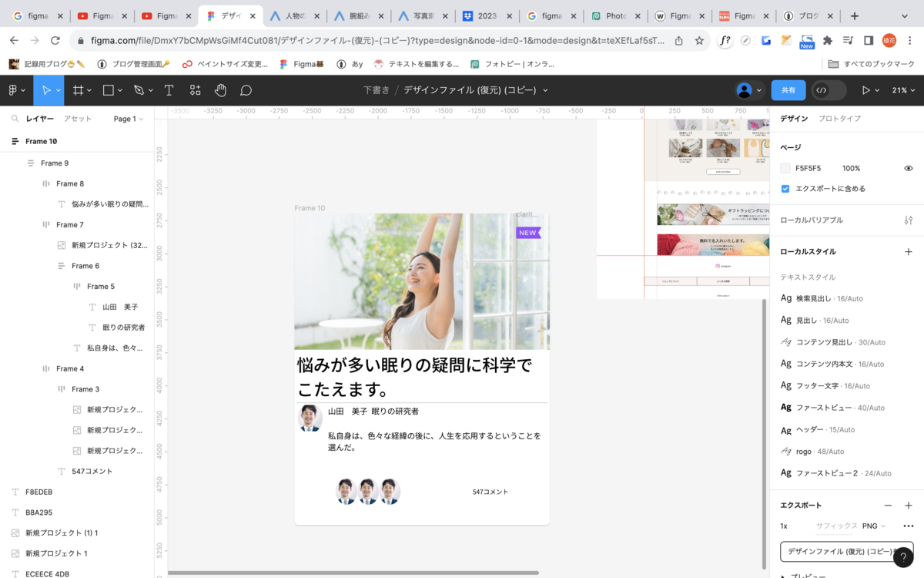The image size is (924, 578).
Task: Switch to the レイヤー tab
Action: click(x=40, y=119)
